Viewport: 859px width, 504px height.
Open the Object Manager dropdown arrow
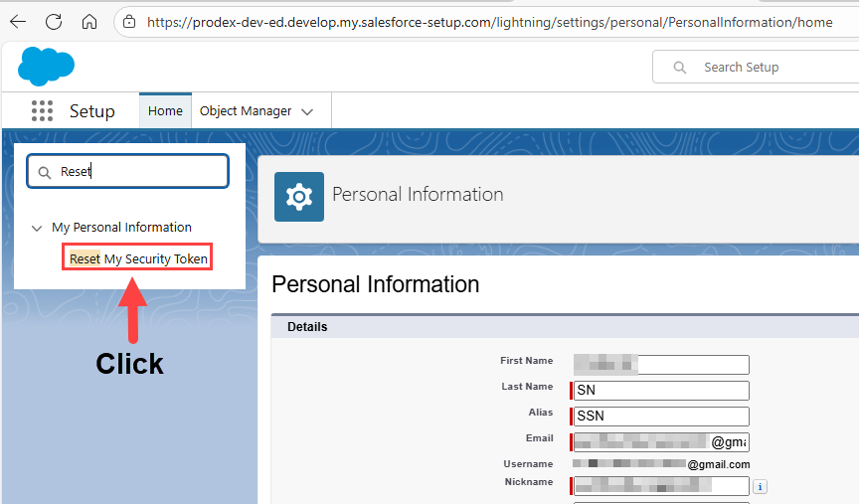(307, 111)
